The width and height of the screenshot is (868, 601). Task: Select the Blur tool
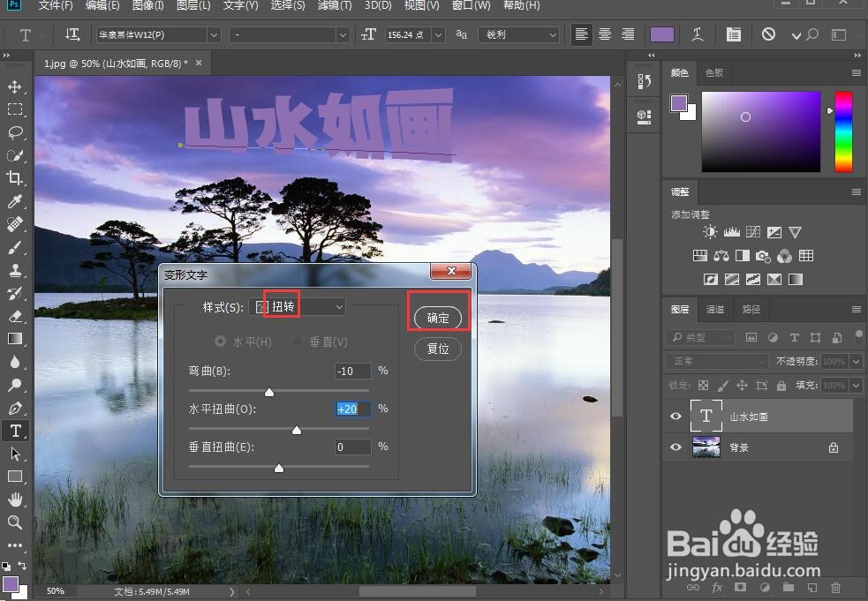[x=15, y=362]
